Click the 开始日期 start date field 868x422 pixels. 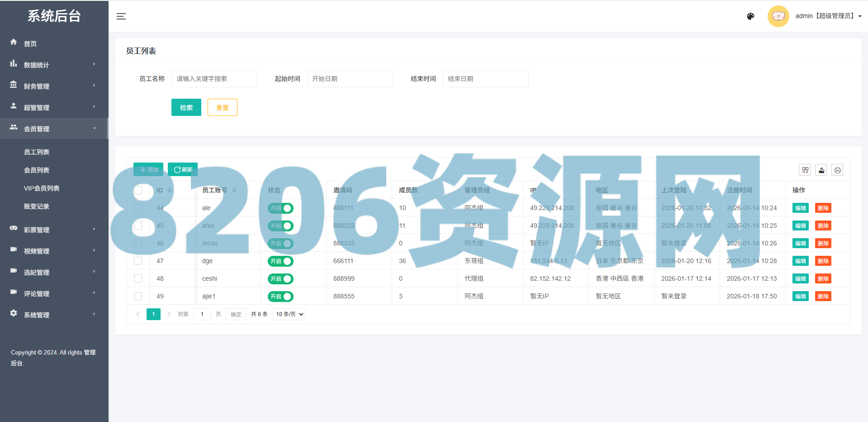click(350, 79)
